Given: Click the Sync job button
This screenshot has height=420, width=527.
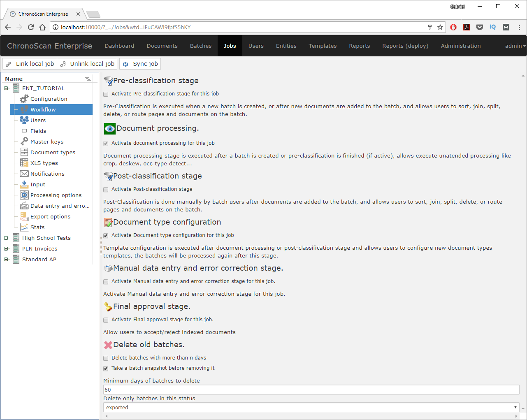Looking at the screenshot, I should pyautogui.click(x=140, y=64).
